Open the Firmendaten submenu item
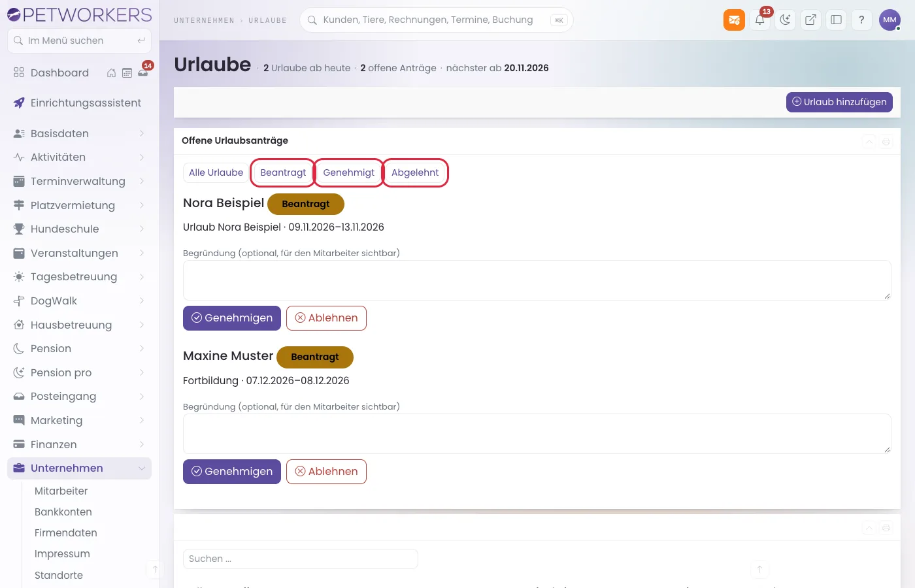The width and height of the screenshot is (915, 588). [66, 533]
